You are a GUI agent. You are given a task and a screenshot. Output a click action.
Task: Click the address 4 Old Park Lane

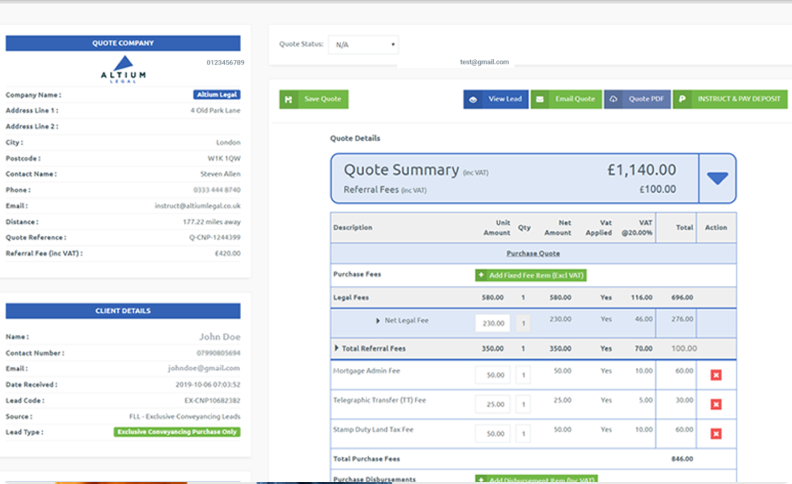click(x=215, y=111)
